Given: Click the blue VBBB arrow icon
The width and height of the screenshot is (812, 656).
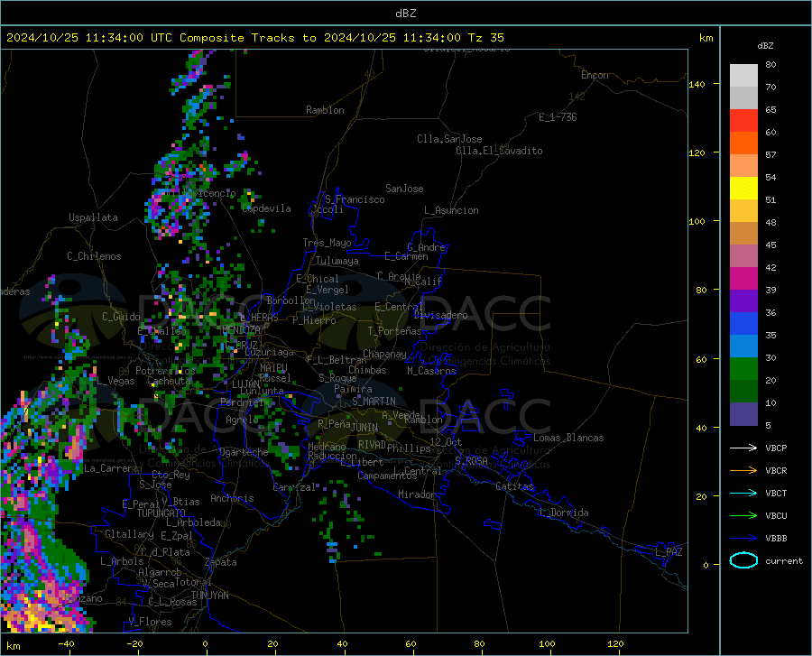Looking at the screenshot, I should 743,538.
